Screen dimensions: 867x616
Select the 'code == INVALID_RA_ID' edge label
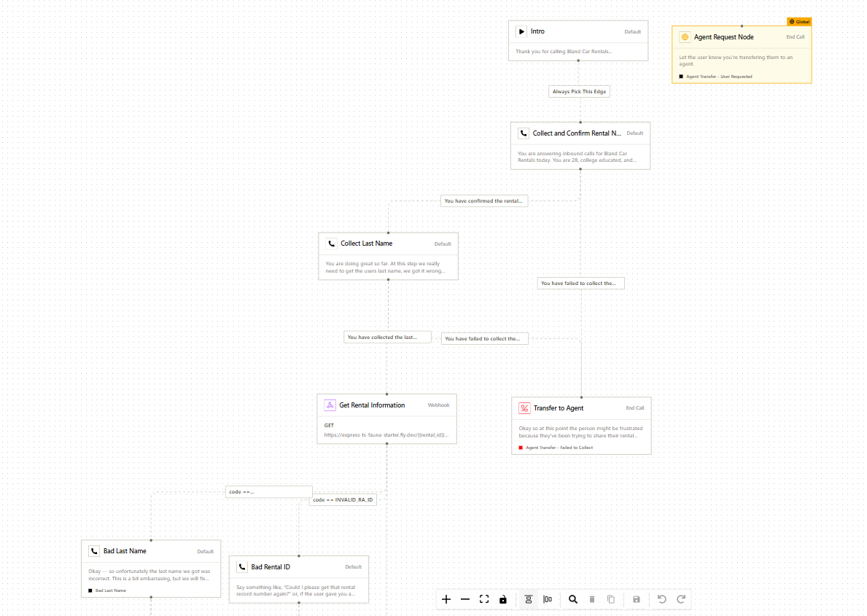[343, 500]
